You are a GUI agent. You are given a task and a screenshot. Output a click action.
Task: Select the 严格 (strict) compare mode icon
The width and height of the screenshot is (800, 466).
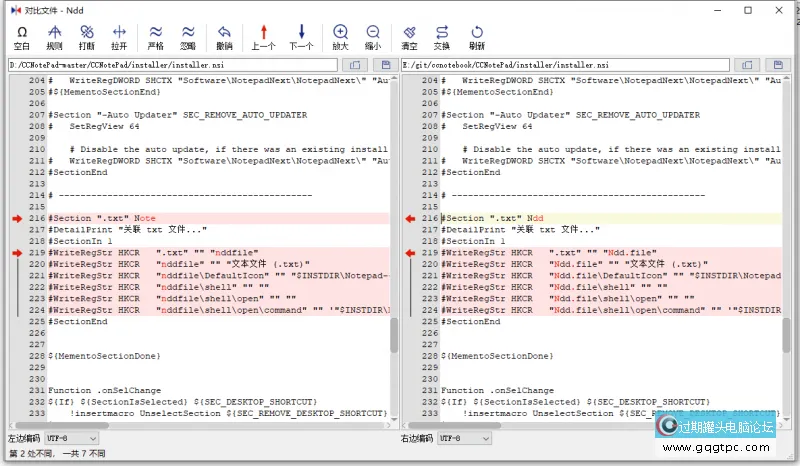[x=156, y=37]
